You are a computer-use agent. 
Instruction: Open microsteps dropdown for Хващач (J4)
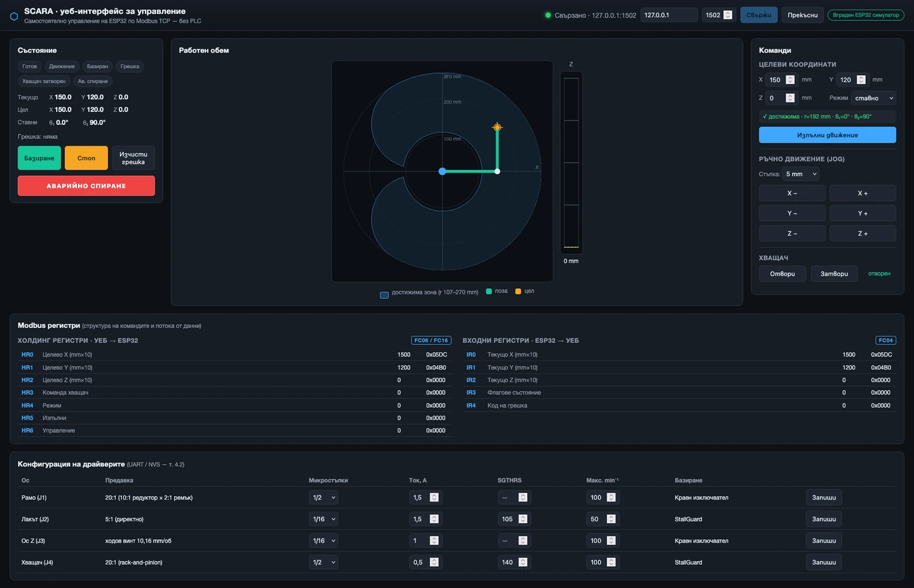click(324, 562)
